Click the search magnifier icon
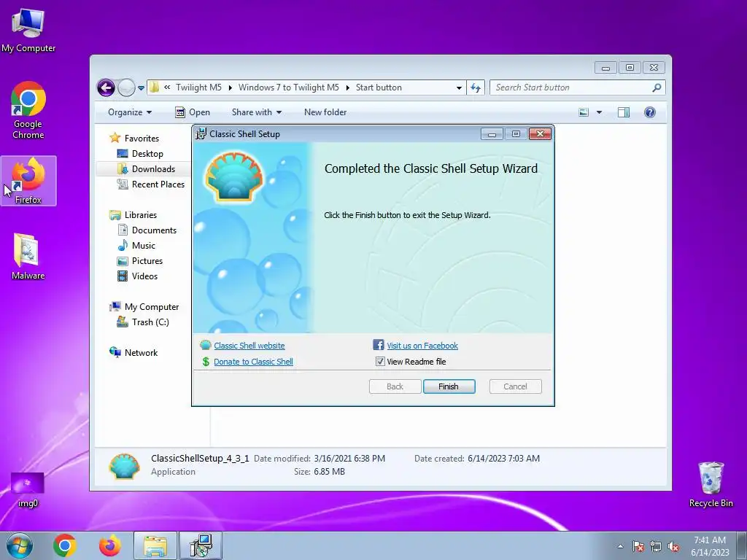Screen dimensions: 747x560 [x=657, y=87]
